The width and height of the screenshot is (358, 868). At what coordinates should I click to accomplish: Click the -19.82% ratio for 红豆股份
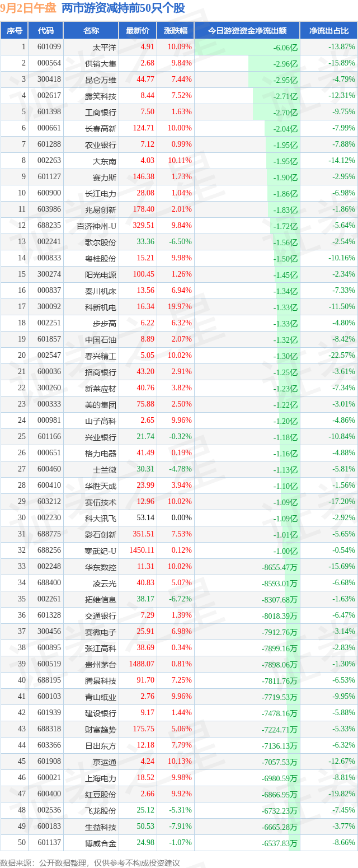click(342, 794)
